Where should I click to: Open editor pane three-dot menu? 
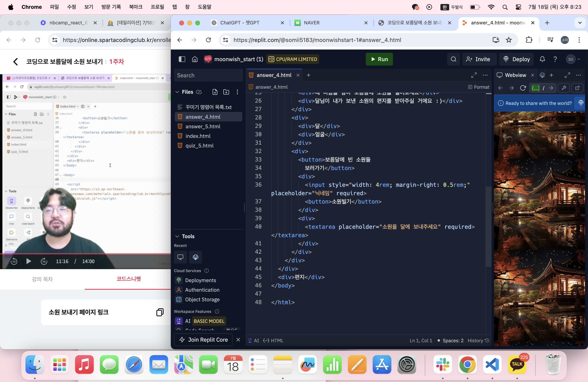485,75
